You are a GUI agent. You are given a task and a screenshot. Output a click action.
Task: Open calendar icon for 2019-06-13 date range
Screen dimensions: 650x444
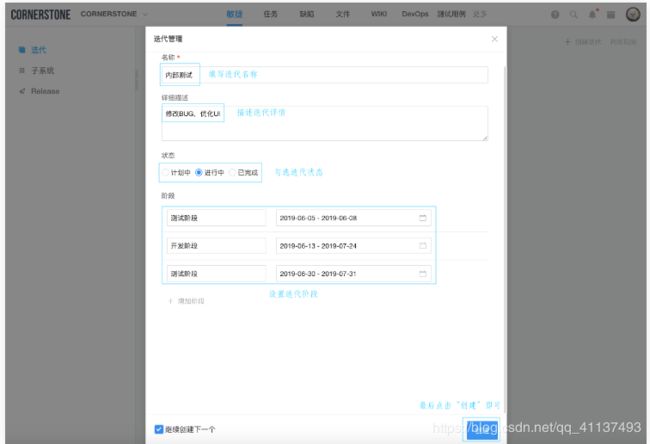(x=422, y=245)
